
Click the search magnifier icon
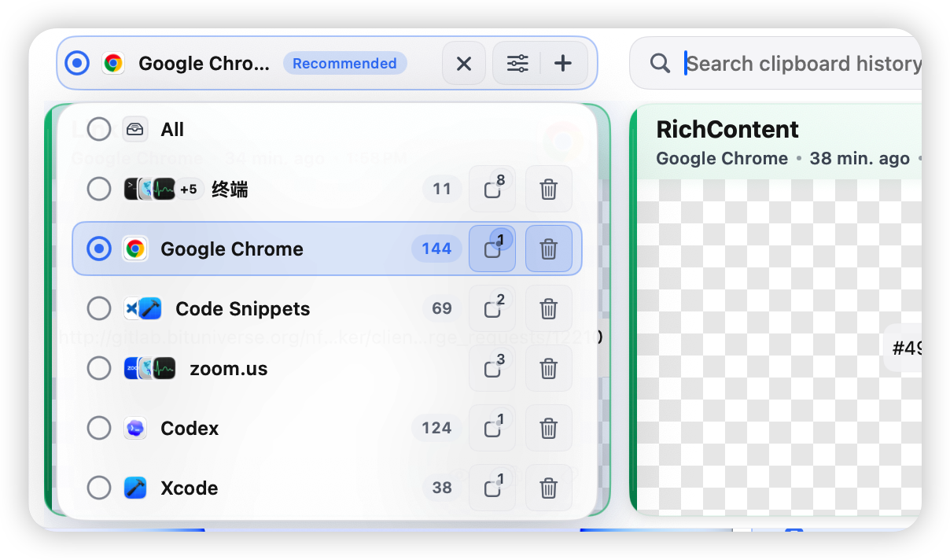coord(661,63)
